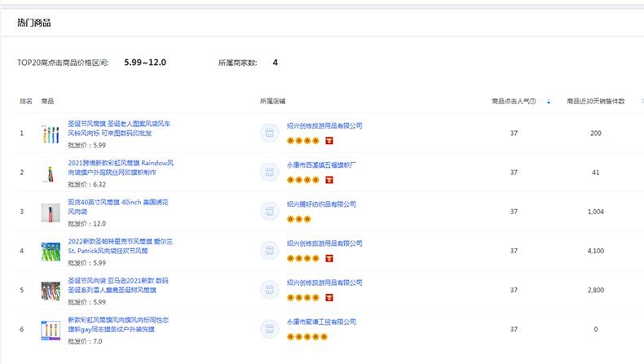
Task: Click the help icon beside 商品点击人气
Action: [533, 102]
